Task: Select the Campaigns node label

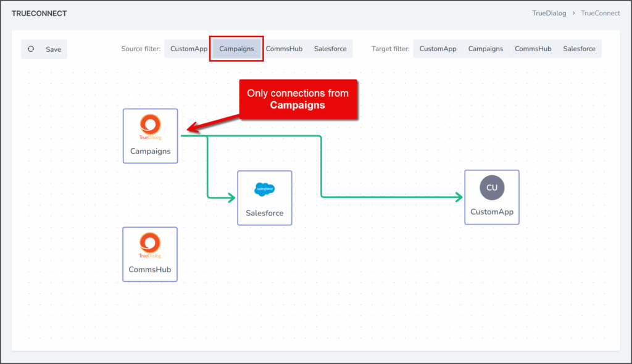Action: click(151, 151)
